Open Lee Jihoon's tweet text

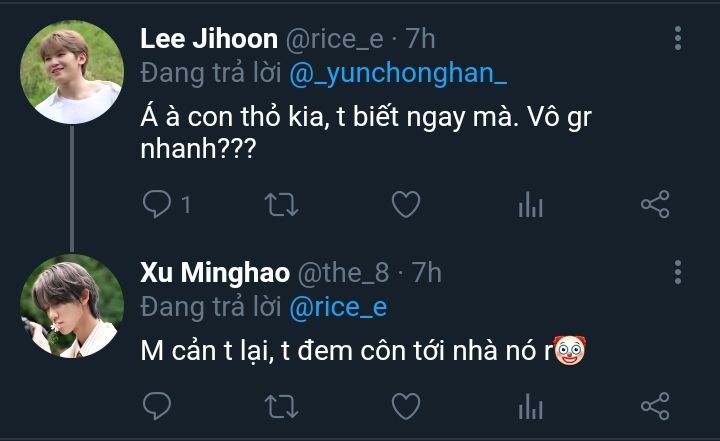[340, 130]
